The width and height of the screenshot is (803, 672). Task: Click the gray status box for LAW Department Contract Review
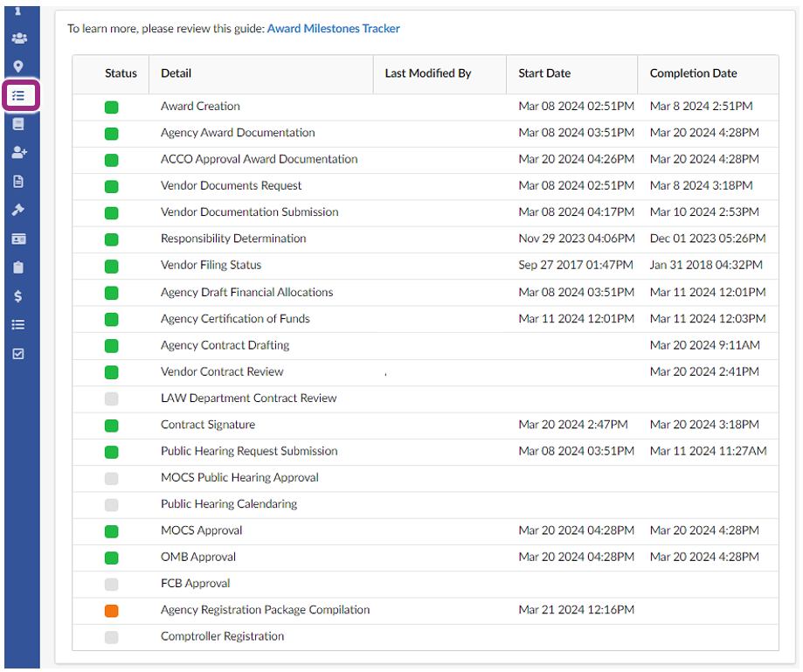[x=111, y=398]
